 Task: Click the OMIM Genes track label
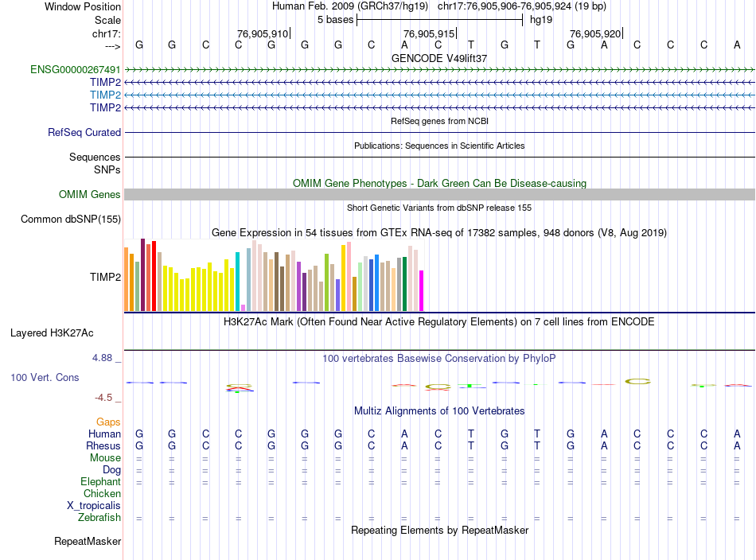90,195
